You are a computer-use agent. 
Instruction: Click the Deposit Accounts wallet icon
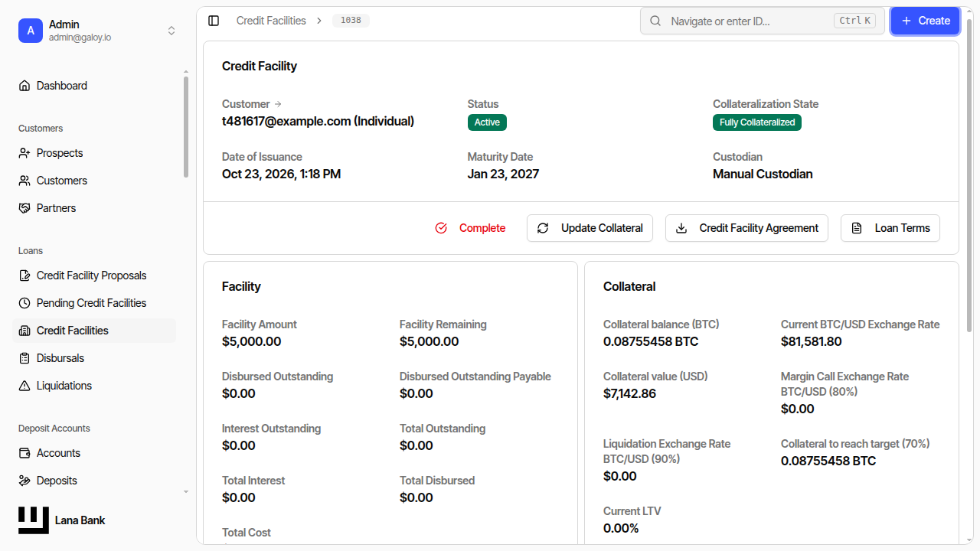[24, 453]
